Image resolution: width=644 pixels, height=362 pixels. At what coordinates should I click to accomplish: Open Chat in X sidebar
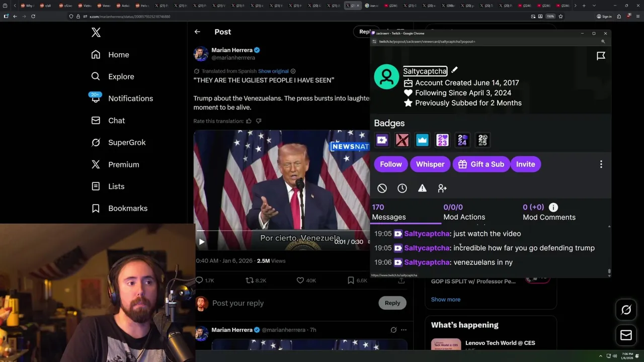tap(108, 121)
